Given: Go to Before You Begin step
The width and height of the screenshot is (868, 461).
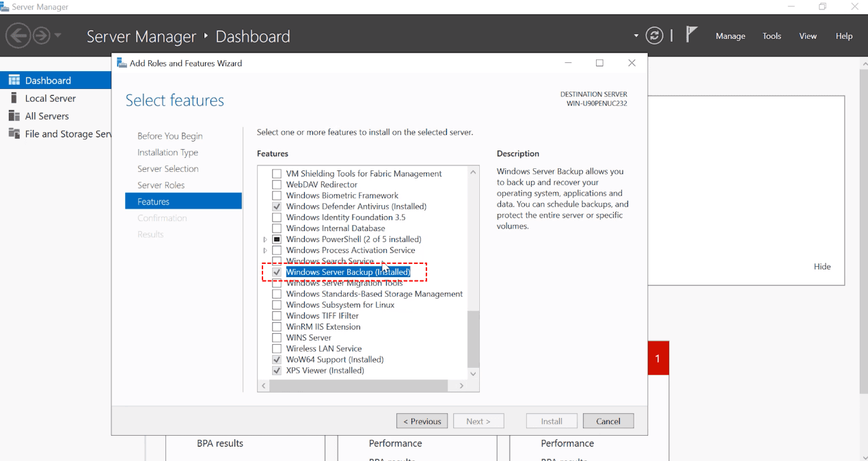Looking at the screenshot, I should pos(169,136).
